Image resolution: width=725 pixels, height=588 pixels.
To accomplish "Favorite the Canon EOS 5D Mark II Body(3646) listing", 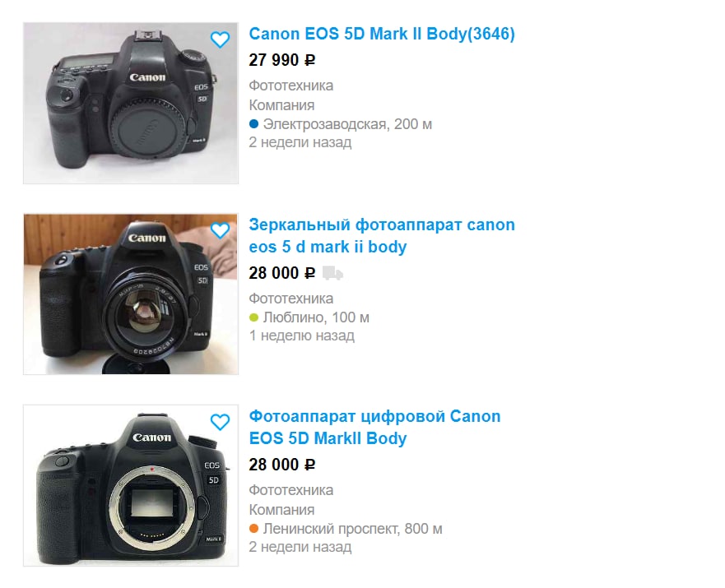I will [x=220, y=39].
